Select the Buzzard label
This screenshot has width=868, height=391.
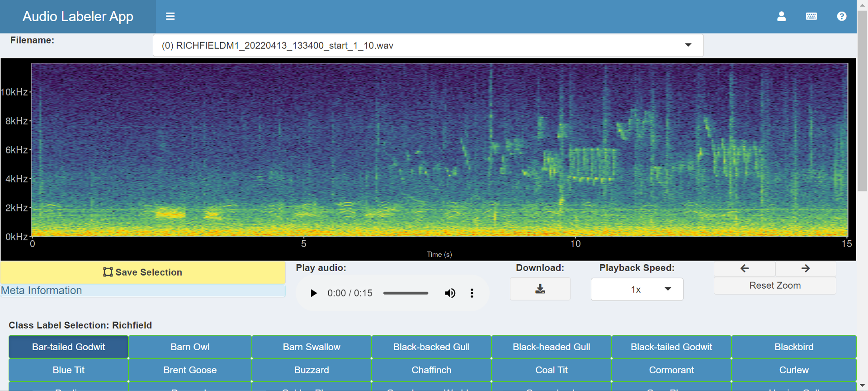coord(311,370)
